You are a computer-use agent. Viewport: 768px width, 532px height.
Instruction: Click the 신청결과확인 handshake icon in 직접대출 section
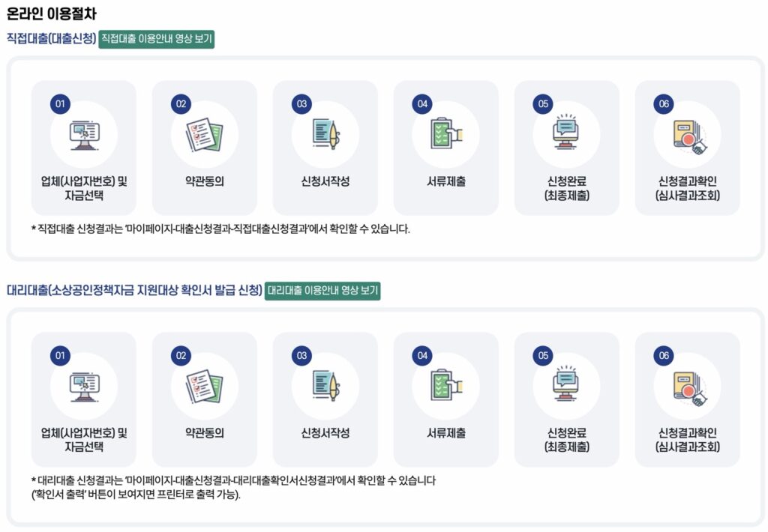pyautogui.click(x=687, y=136)
